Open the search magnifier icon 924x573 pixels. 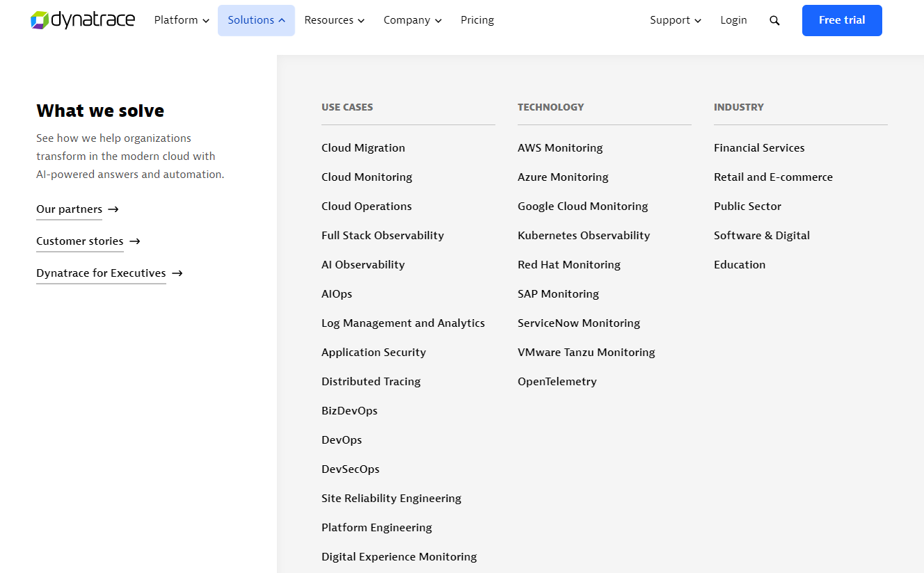[x=774, y=21]
